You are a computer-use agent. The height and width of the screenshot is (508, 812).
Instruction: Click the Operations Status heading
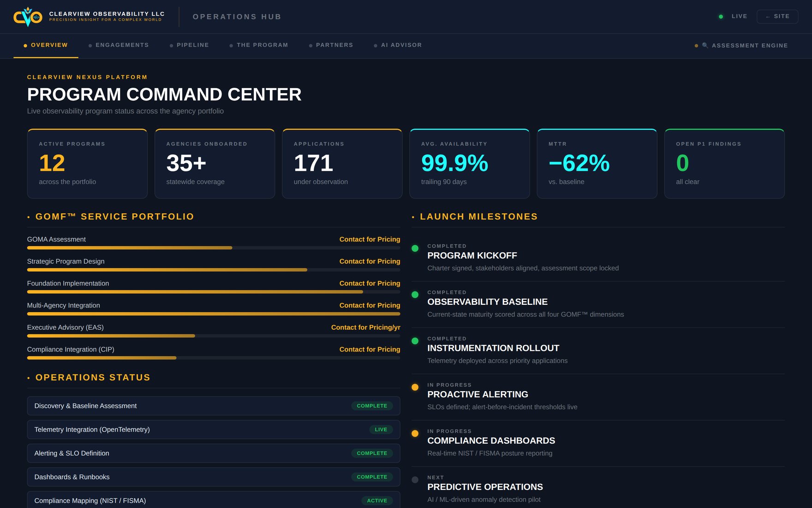93,377
